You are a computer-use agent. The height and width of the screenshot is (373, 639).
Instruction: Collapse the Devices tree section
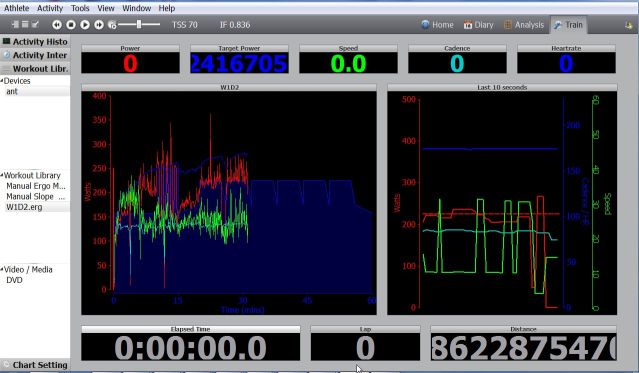[2, 81]
